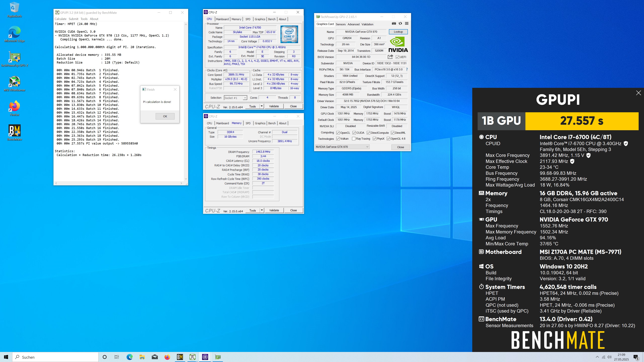Switch to SPD tab in lower CPU-Z
Image resolution: width=644 pixels, height=362 pixels.
tap(248, 123)
